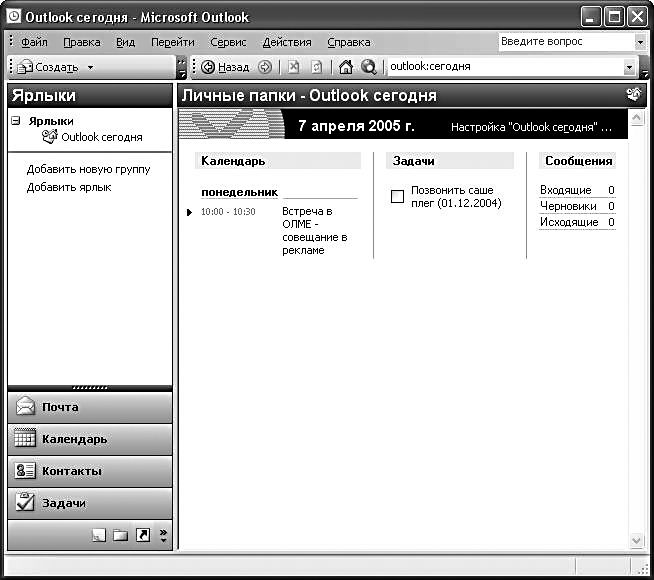Click the Home icon in the web toolbar
Viewport: 654px width, 580px height.
click(346, 67)
